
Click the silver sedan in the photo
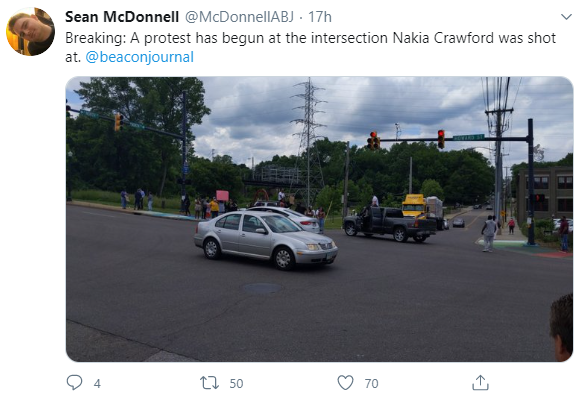(266, 240)
